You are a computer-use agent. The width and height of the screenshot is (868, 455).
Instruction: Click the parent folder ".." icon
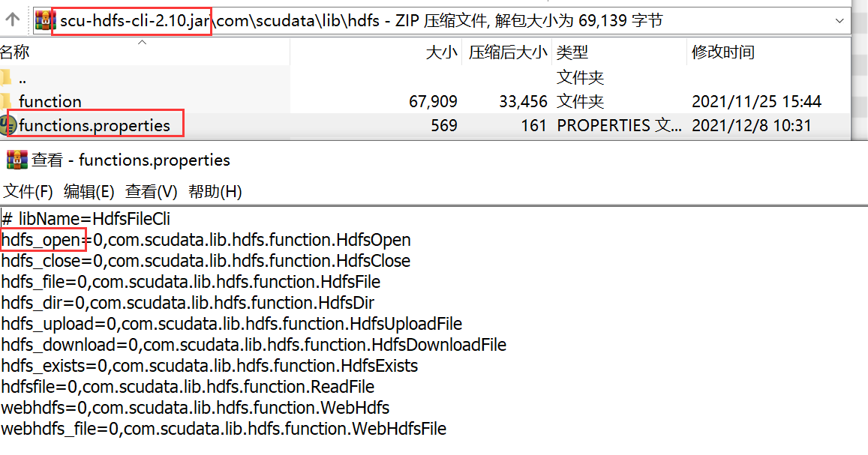click(6, 77)
